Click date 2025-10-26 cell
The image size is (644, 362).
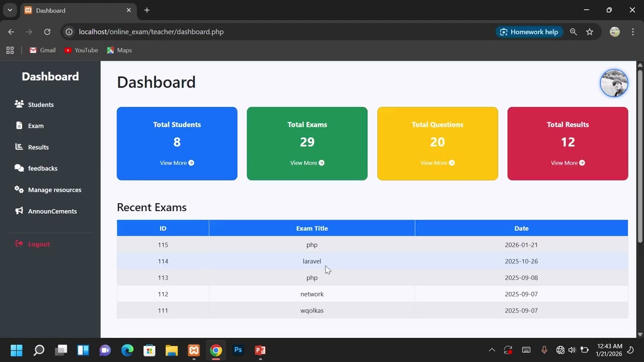click(521, 261)
